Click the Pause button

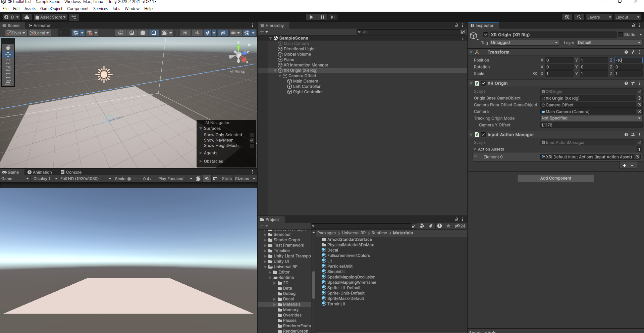click(322, 17)
